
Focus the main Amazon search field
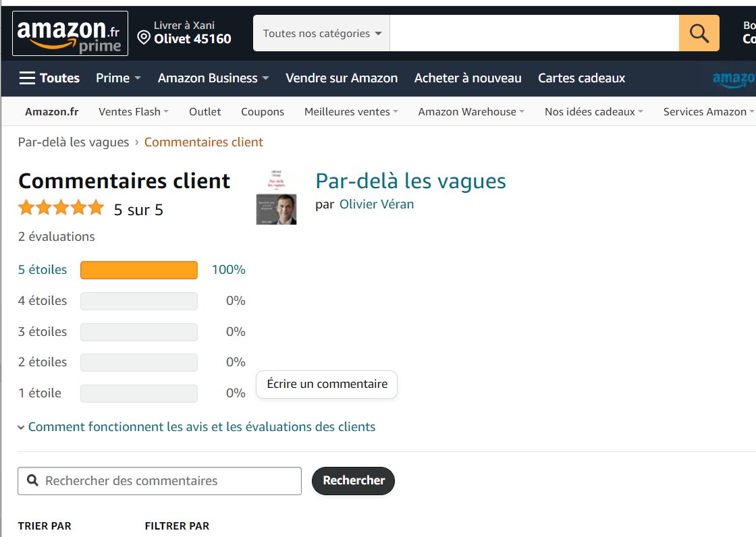tap(534, 33)
